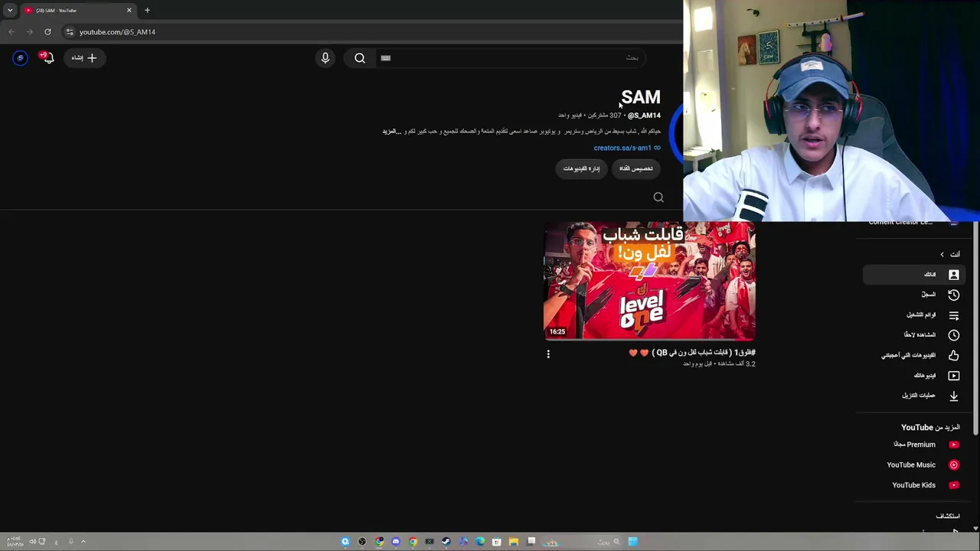This screenshot has height=551, width=980.
Task: Open Your videos (فيديوهاتك) in sidebar
Action: (x=913, y=376)
